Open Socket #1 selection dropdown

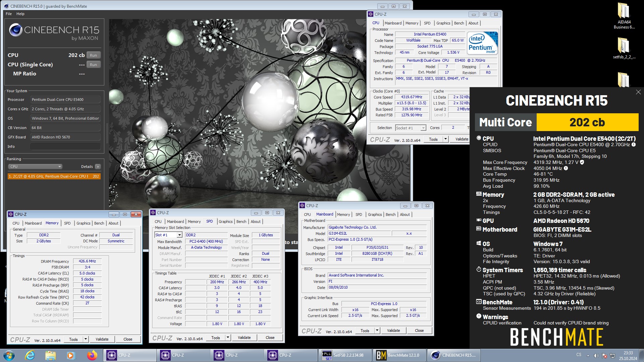[x=411, y=128]
